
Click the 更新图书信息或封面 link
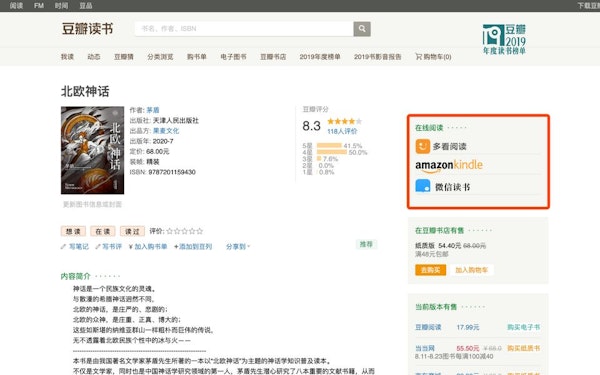(92, 204)
